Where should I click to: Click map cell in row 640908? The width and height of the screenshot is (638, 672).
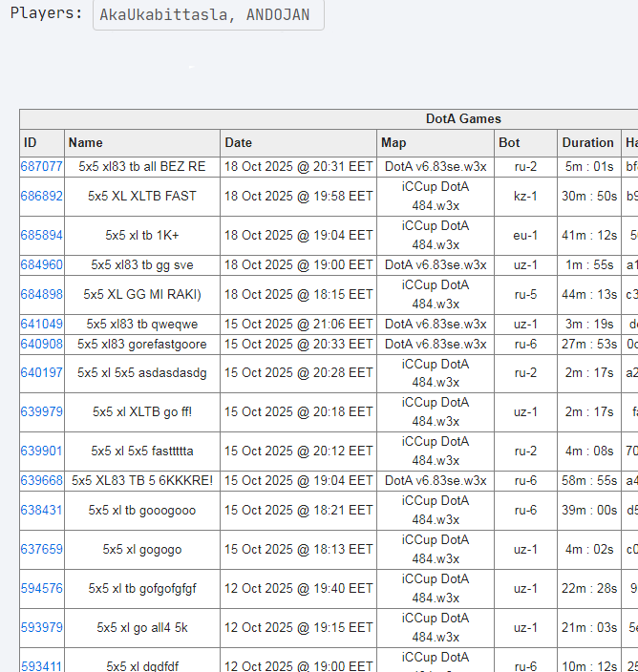(436, 345)
